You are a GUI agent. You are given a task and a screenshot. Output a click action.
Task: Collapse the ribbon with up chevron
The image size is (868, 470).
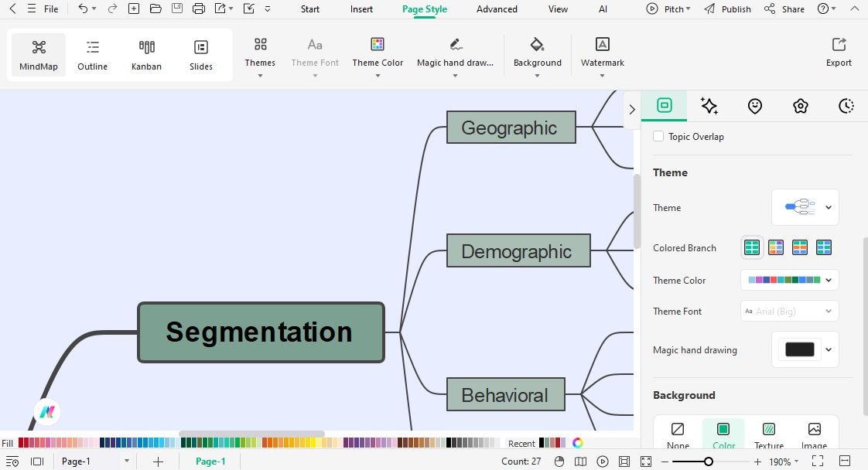(854, 9)
